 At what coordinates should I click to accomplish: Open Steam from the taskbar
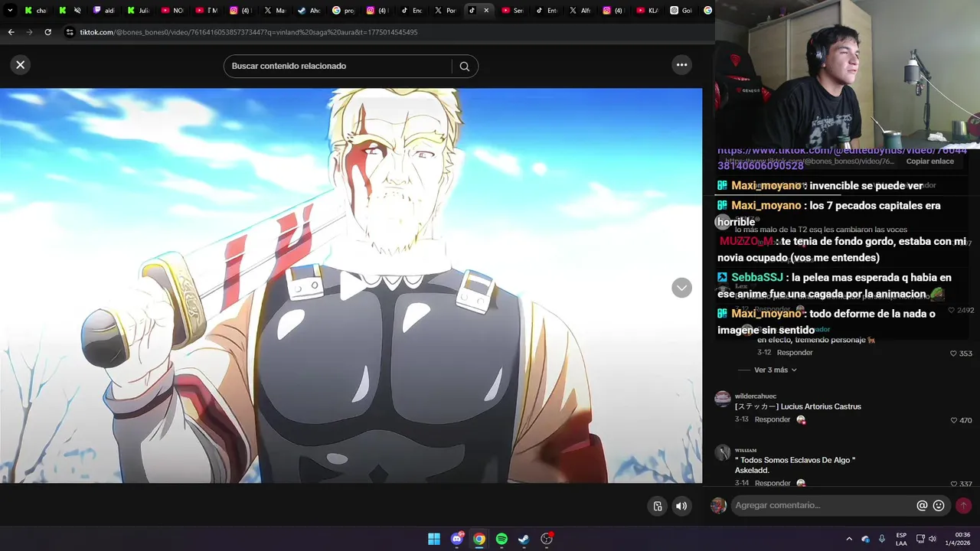(524, 539)
